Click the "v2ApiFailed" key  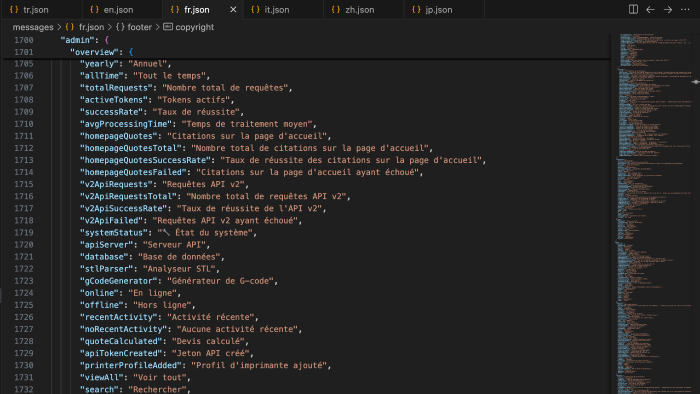coord(111,220)
